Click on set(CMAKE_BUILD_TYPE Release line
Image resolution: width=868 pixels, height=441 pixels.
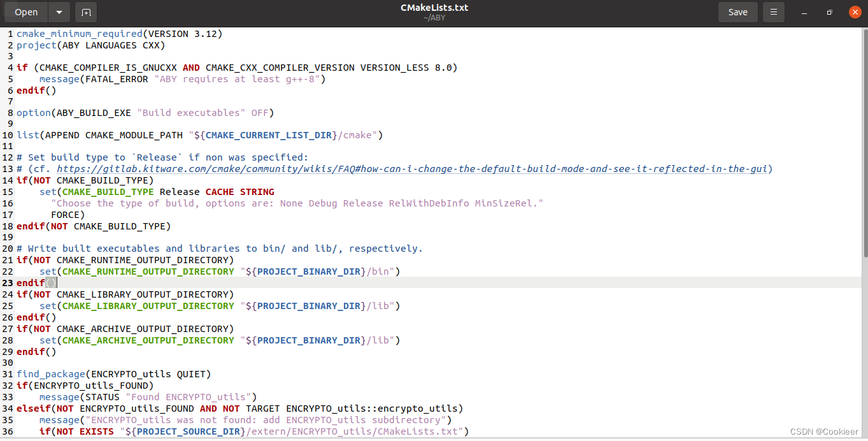click(x=157, y=192)
